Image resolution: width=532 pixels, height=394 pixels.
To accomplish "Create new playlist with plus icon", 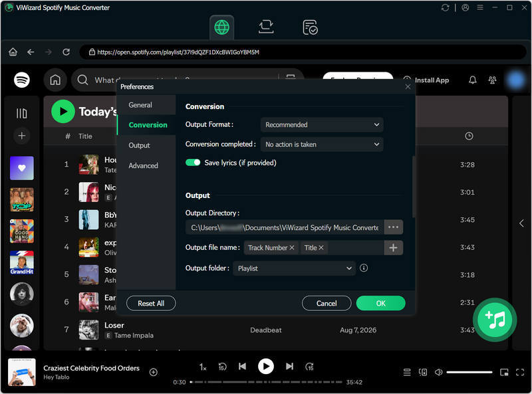I will pyautogui.click(x=22, y=136).
